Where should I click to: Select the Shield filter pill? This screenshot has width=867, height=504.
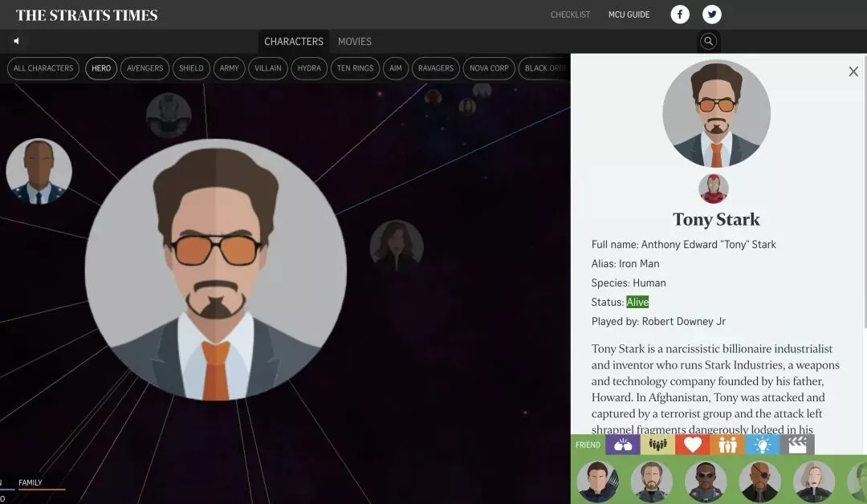191,68
